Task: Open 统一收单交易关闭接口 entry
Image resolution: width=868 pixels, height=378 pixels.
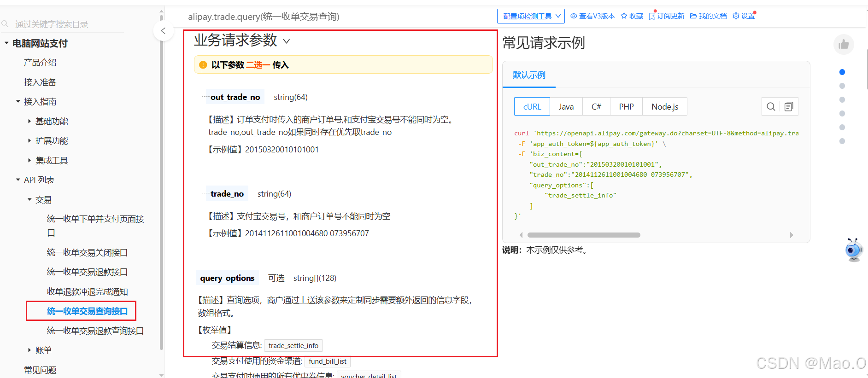Action: coord(87,252)
